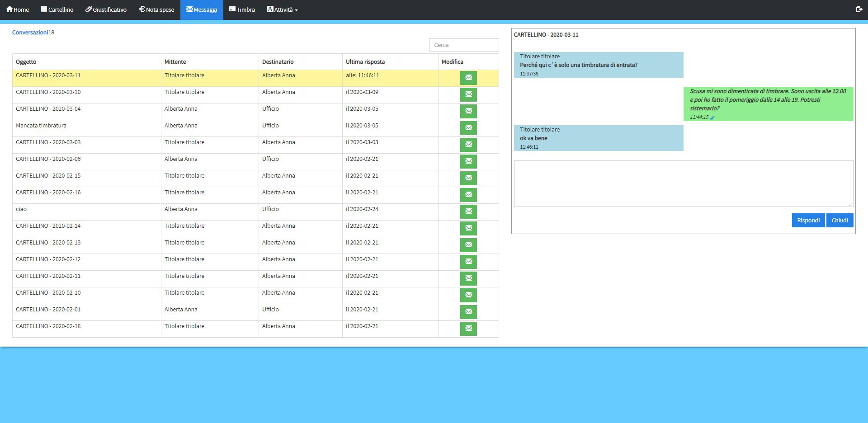Open envelope icon for CARTELLINO - 2020-02-15 row
Screen dimensions: 868x423
pyautogui.click(x=468, y=178)
